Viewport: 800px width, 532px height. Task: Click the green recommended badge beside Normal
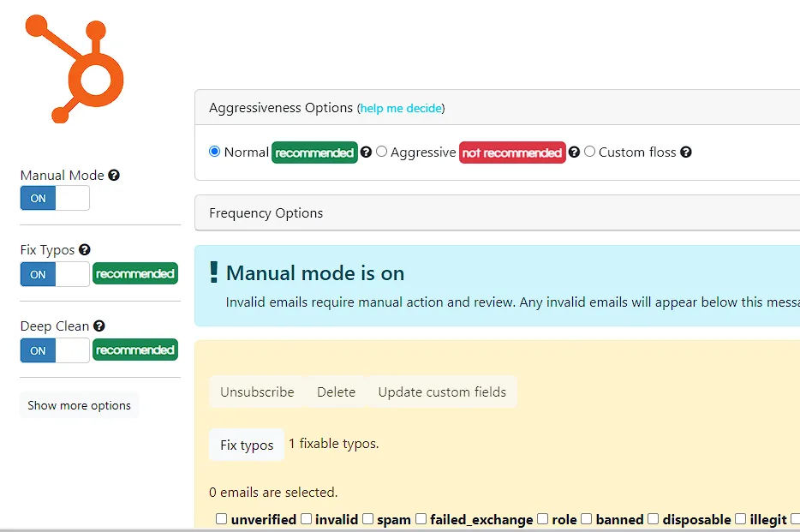(x=315, y=152)
